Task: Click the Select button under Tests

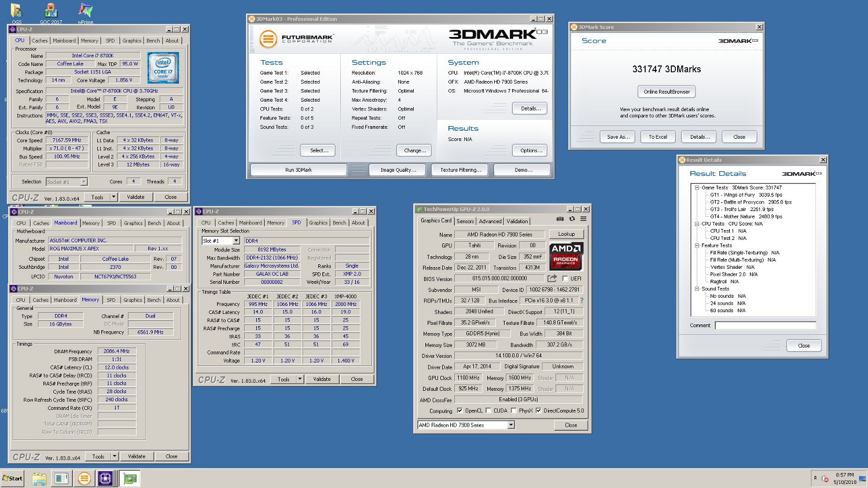Action: point(319,150)
